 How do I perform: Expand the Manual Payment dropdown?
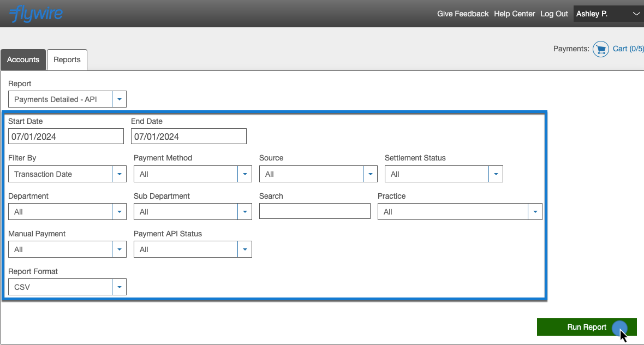(67, 249)
